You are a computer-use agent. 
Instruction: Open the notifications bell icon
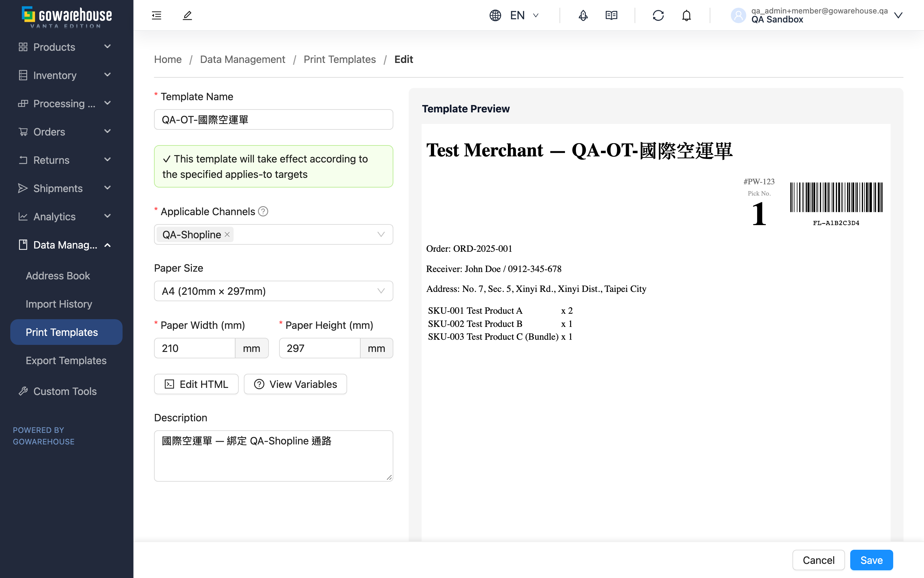pyautogui.click(x=687, y=15)
